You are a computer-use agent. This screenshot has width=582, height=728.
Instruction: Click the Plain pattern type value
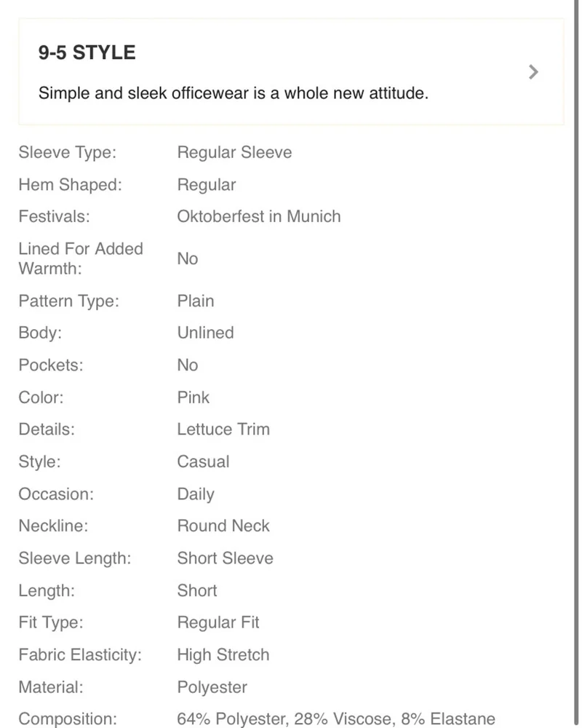coord(196,301)
